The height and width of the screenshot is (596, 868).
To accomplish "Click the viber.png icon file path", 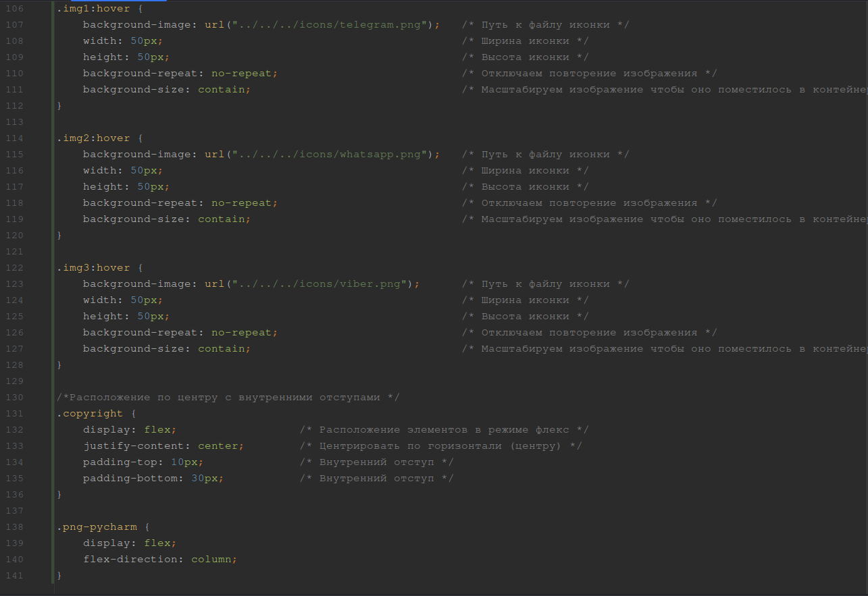I will 320,284.
